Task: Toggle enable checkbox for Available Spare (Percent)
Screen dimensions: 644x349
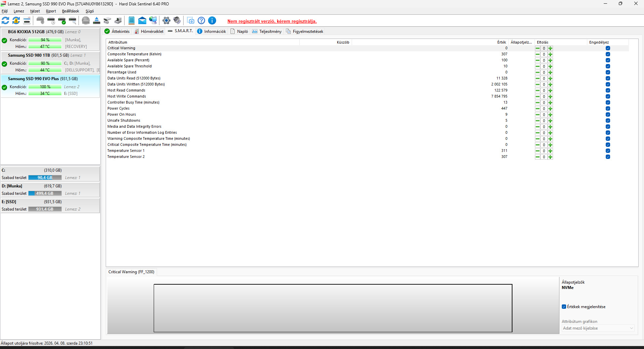Action: pos(608,60)
